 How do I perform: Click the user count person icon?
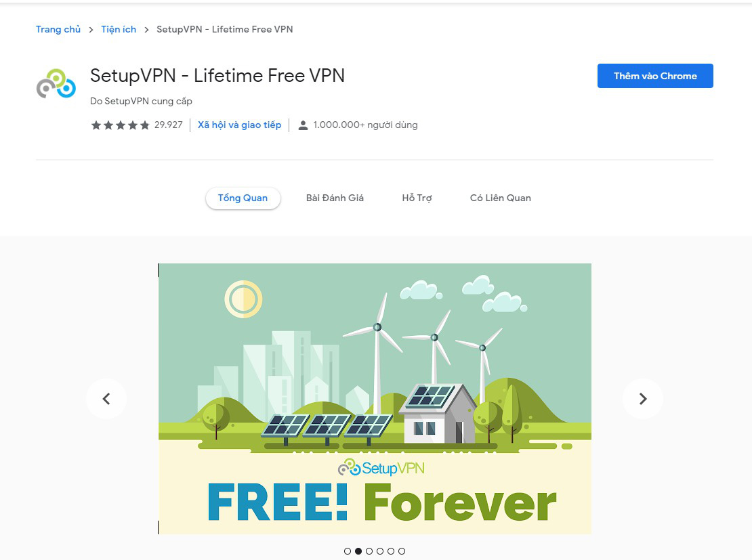pyautogui.click(x=303, y=125)
